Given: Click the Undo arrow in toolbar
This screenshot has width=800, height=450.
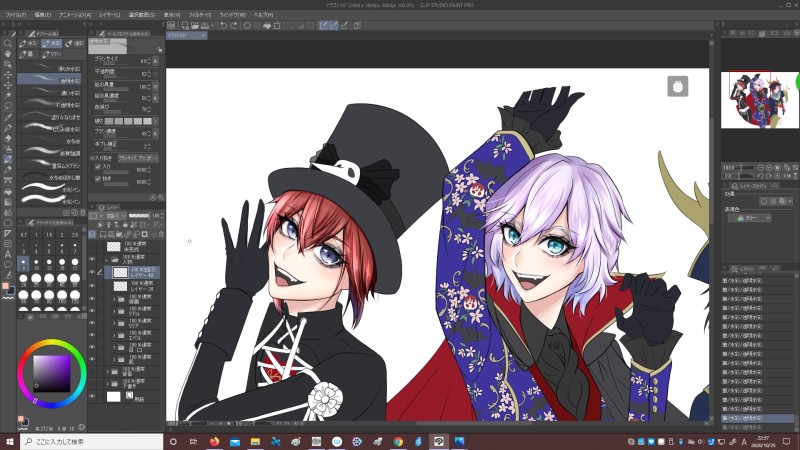Looking at the screenshot, I should pos(223,26).
